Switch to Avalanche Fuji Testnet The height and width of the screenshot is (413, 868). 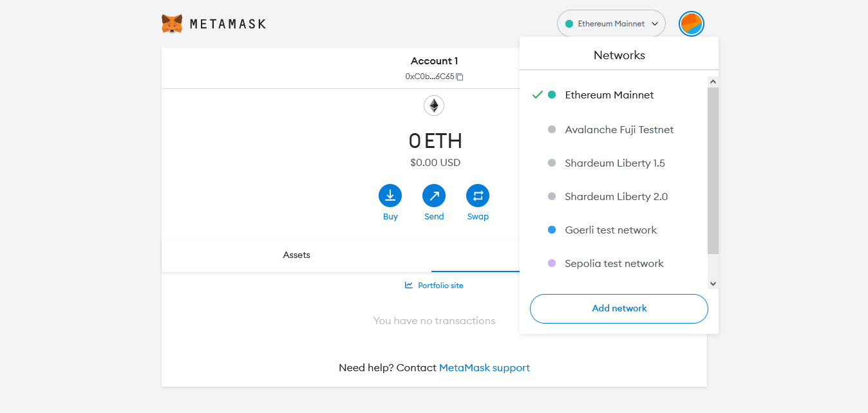point(619,130)
